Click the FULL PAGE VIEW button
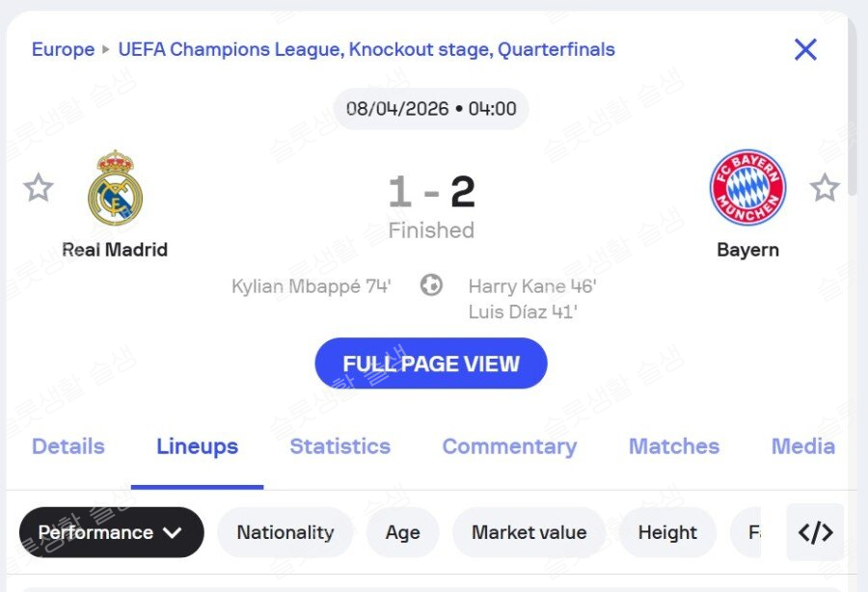Screen dimensions: 868x592 431,363
